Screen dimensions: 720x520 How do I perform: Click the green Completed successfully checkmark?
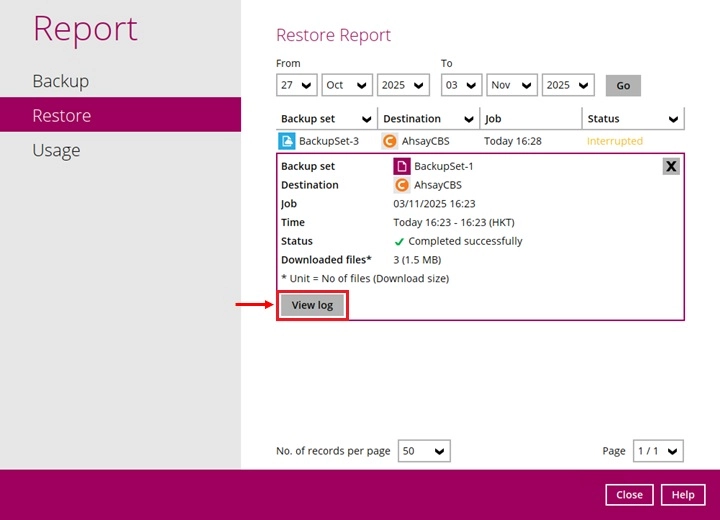(399, 242)
